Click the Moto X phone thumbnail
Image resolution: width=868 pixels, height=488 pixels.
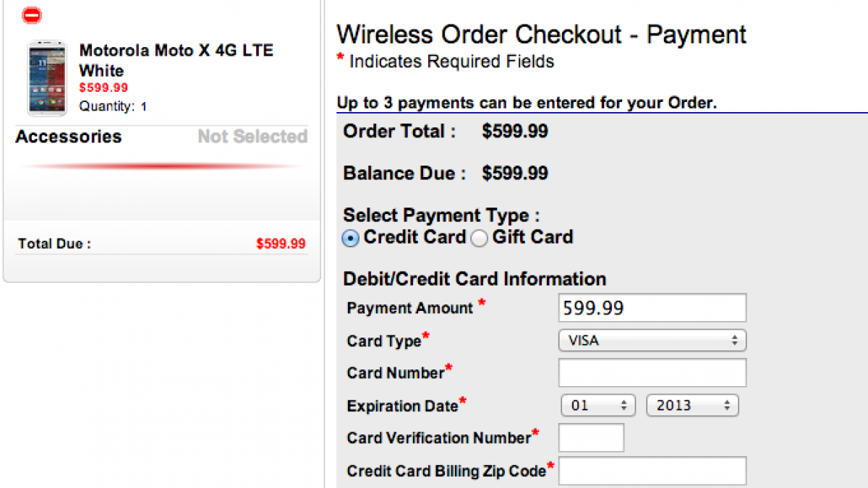(x=47, y=78)
